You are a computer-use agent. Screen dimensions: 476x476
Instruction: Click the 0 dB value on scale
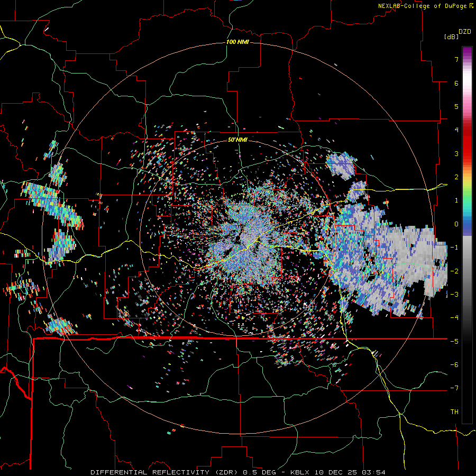coord(456,224)
